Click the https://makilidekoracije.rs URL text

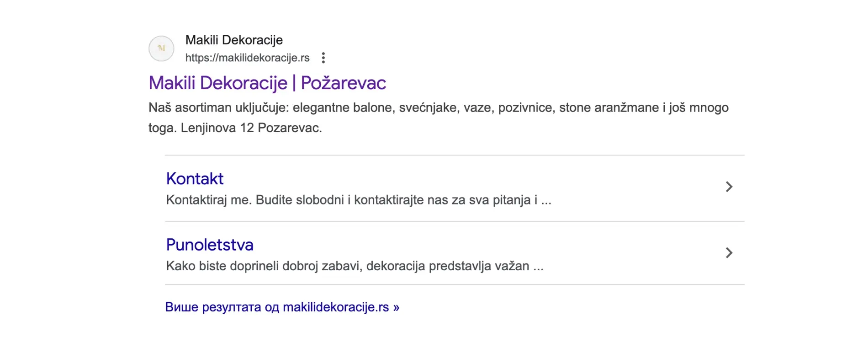(x=247, y=58)
